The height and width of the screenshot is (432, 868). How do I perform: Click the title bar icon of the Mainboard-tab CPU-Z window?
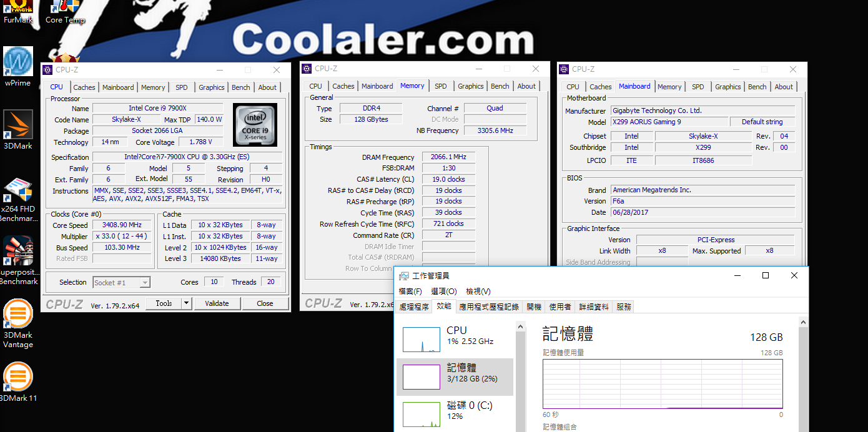click(x=564, y=69)
